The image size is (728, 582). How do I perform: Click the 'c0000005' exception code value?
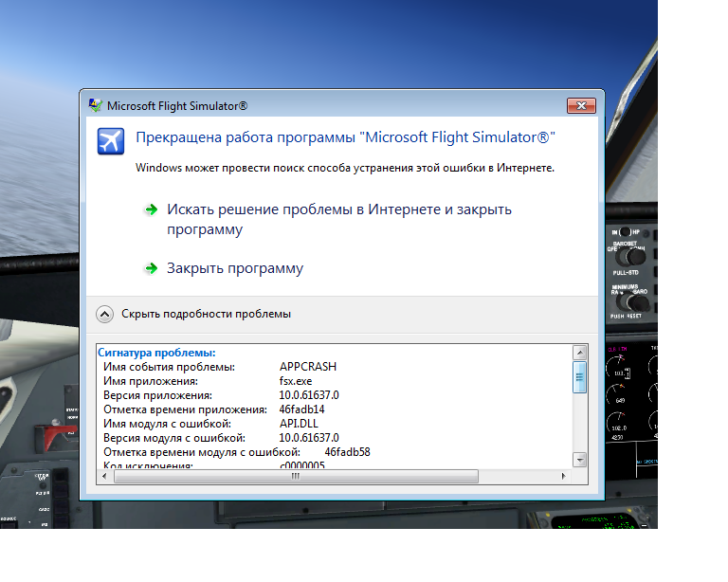tap(302, 464)
